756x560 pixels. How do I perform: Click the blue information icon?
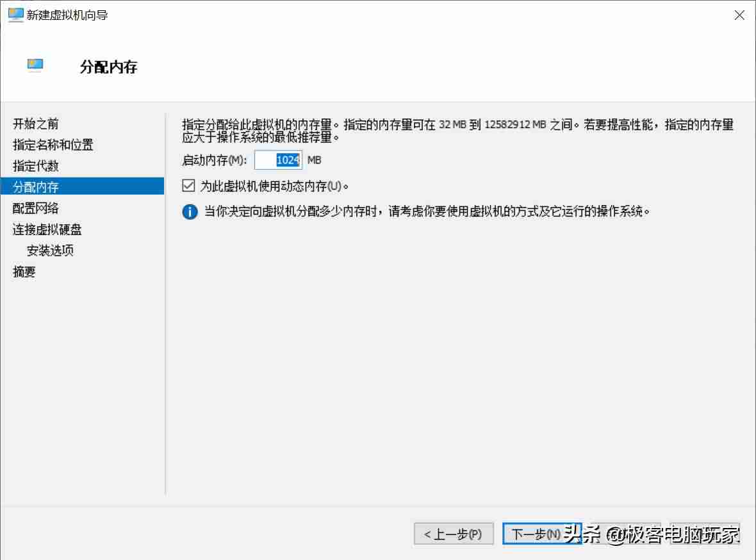tap(190, 211)
